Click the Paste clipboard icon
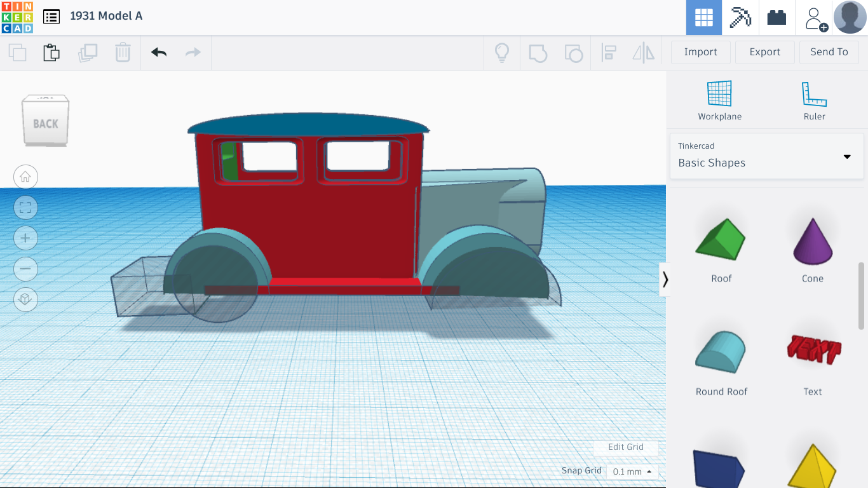Image resolution: width=868 pixels, height=488 pixels. [51, 52]
